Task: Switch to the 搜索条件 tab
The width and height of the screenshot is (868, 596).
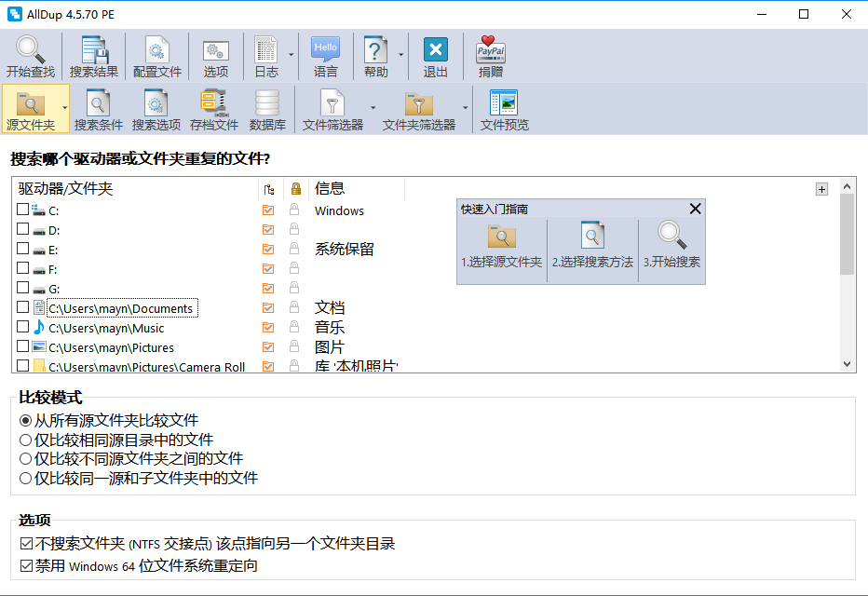Action: coord(98,109)
